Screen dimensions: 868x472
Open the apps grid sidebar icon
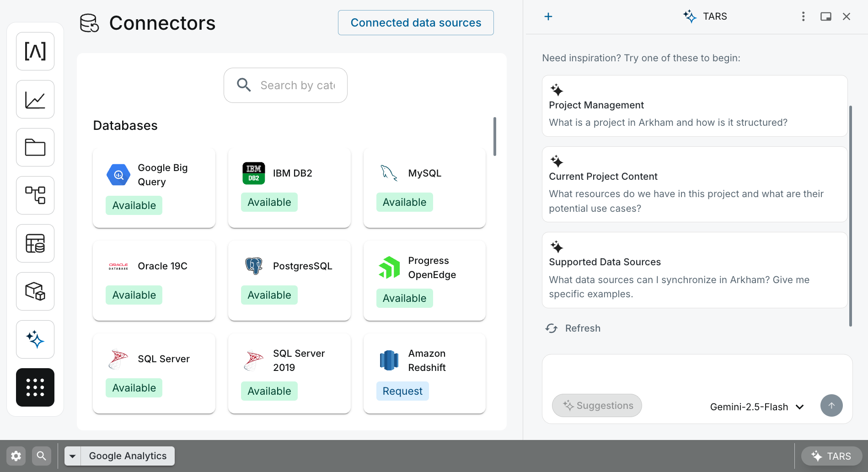coord(35,387)
